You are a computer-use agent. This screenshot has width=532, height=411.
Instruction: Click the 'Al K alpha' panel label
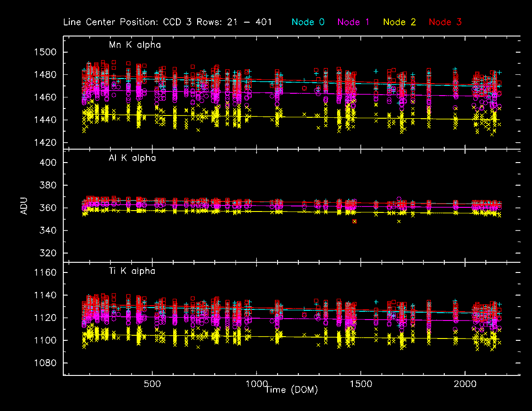point(133,158)
